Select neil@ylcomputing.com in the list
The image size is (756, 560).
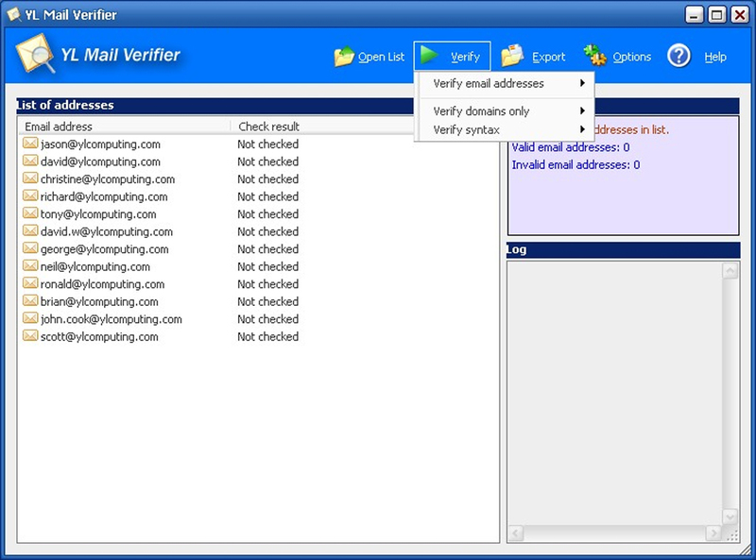coord(95,266)
